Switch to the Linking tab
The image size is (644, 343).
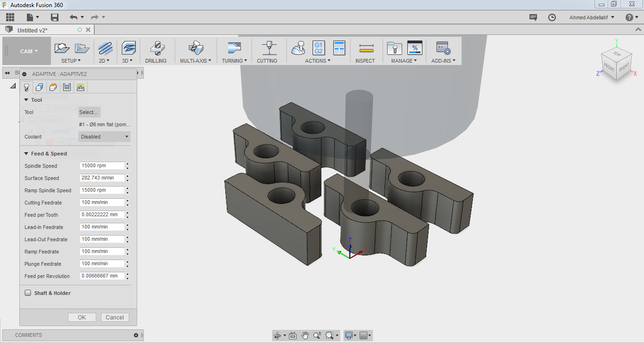coord(81,87)
